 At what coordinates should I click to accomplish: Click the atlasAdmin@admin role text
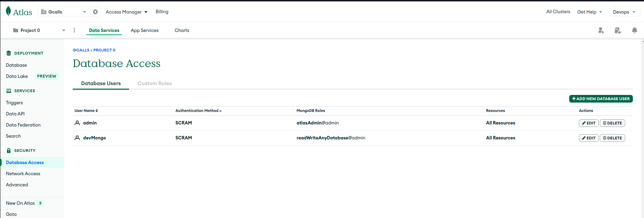coord(318,123)
